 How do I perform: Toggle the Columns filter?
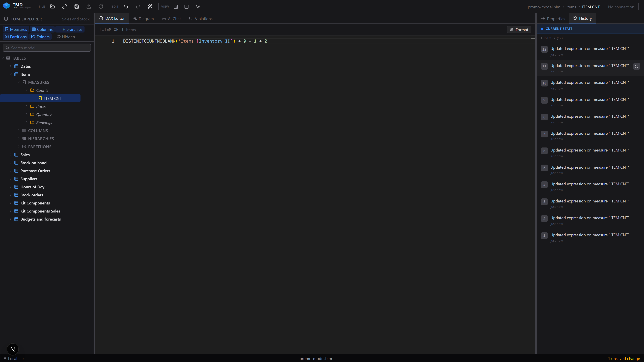42,29
